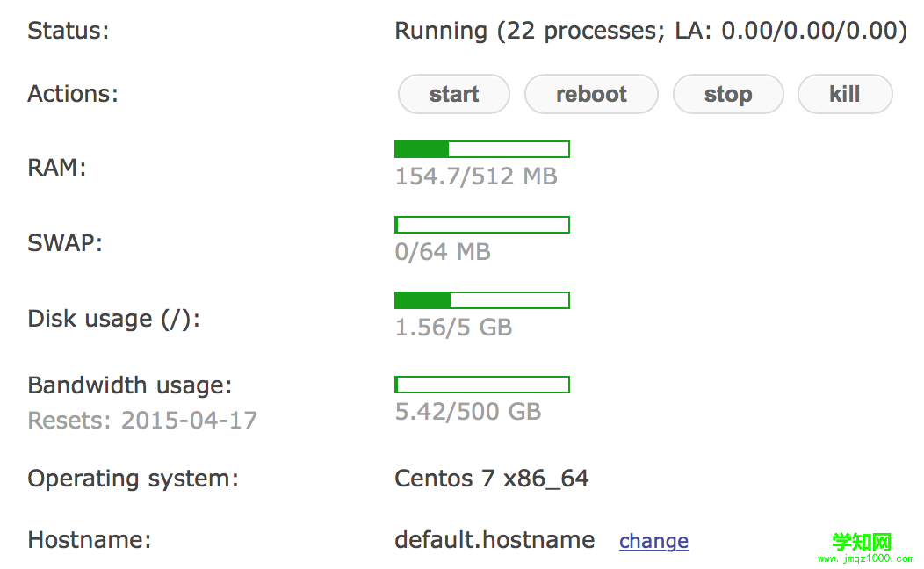Click the Centos 7 x86_64 text
The image size is (924, 569).
pos(492,479)
